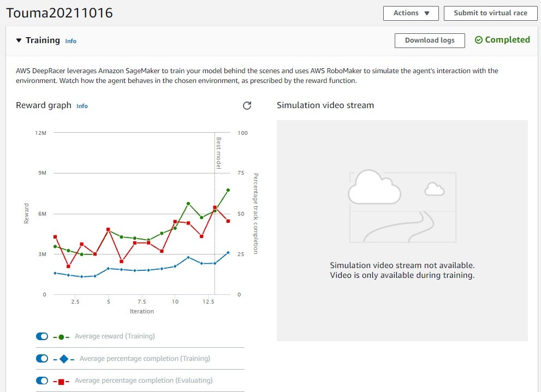Click the Completed status text
The image size is (541, 392).
507,40
